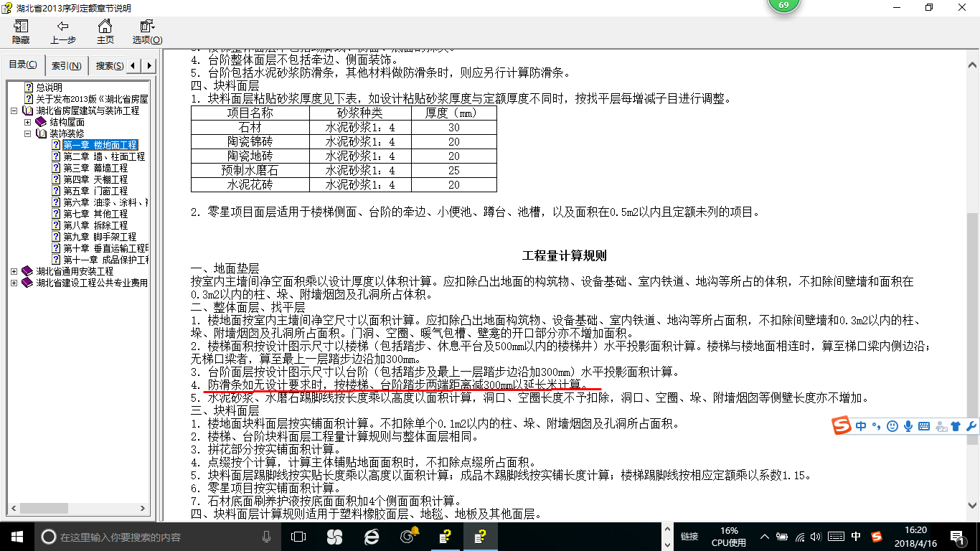Click the microphone voice-input icon on the Sogou bar
The image size is (980, 551).
908,426
